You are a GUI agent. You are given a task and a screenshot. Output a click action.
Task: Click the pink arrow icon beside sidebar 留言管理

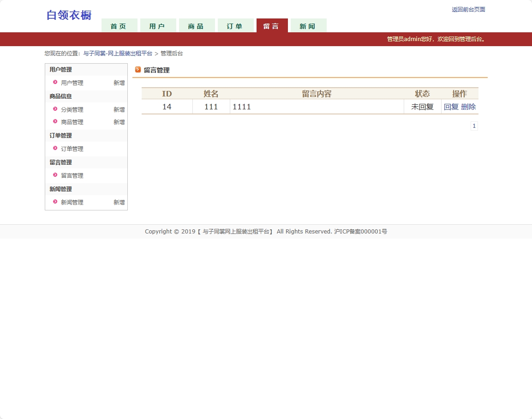pyautogui.click(x=55, y=175)
